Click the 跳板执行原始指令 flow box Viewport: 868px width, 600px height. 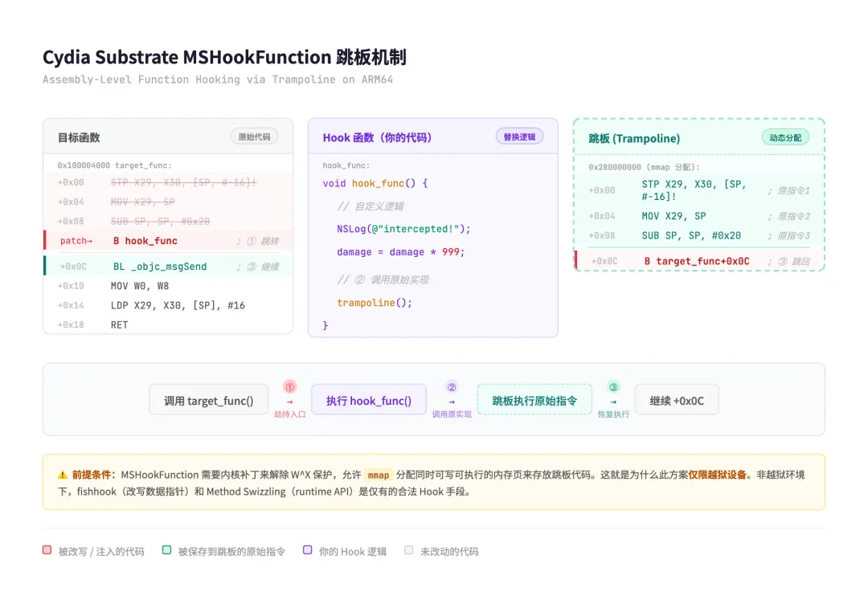tap(534, 400)
